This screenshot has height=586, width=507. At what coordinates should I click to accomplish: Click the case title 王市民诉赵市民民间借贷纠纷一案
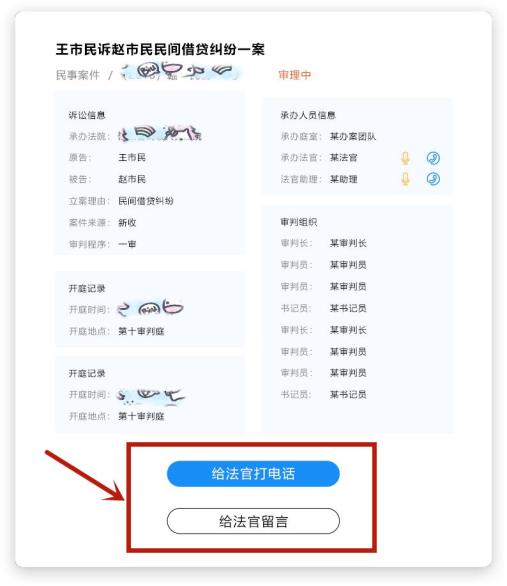tap(160, 49)
